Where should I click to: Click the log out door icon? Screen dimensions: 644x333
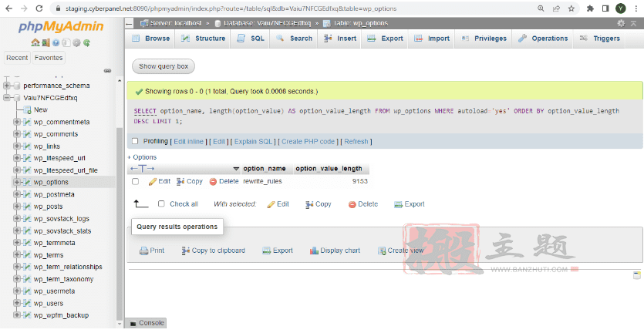(46, 42)
